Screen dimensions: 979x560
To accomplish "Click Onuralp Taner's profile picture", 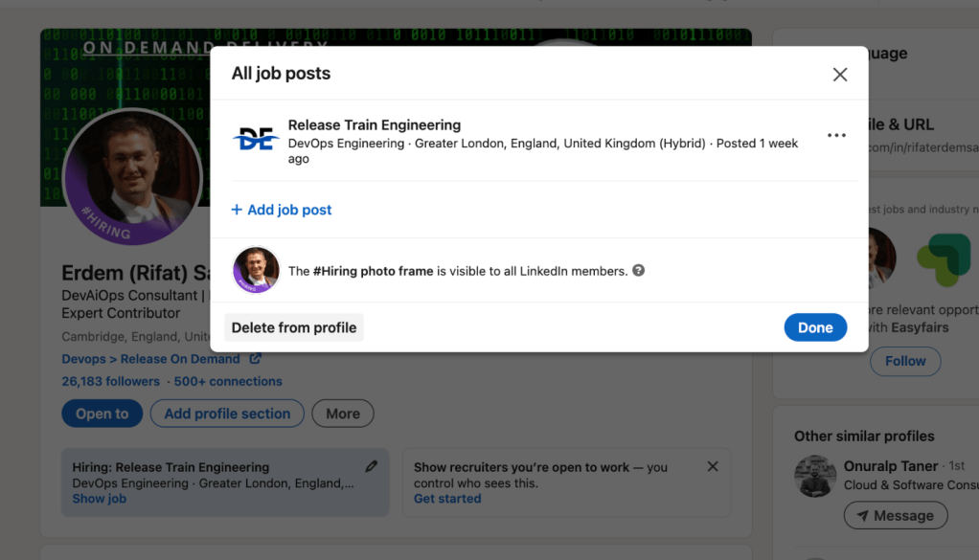I will pos(815,476).
